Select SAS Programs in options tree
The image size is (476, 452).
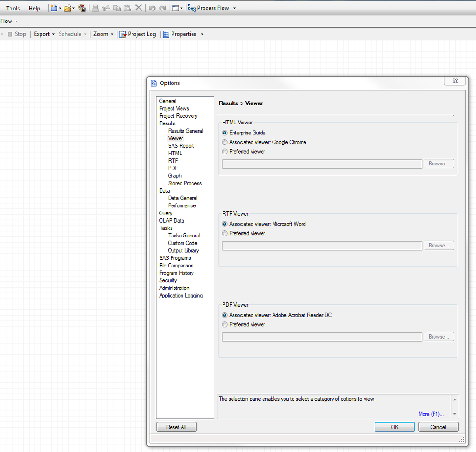coord(175,258)
